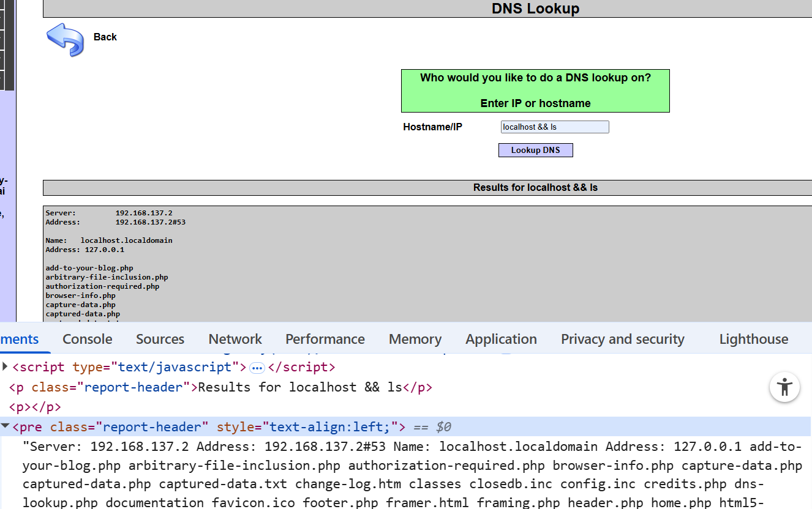Click the Back text link
The height and width of the screenshot is (509, 812).
tap(105, 37)
